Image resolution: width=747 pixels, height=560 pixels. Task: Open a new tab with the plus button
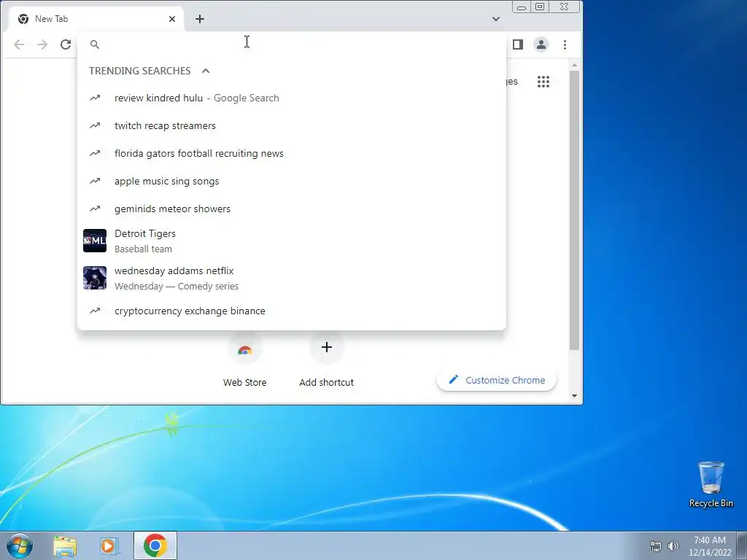point(200,19)
